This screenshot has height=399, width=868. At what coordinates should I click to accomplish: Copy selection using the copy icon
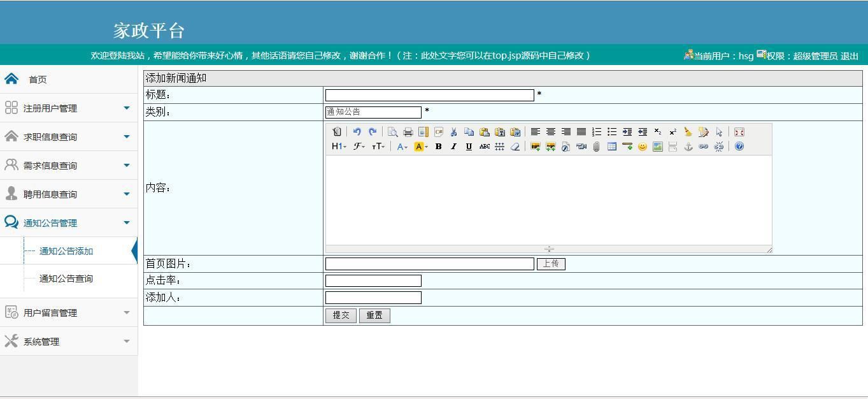pos(469,132)
